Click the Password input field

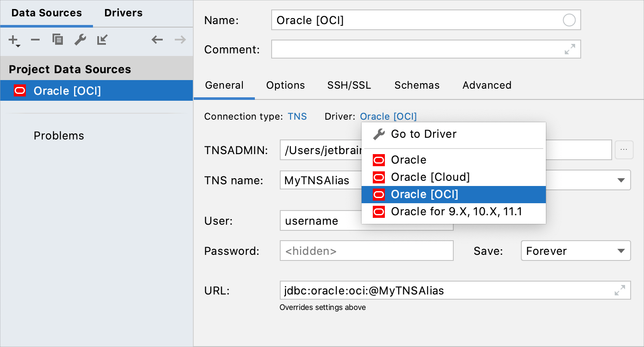click(x=366, y=251)
